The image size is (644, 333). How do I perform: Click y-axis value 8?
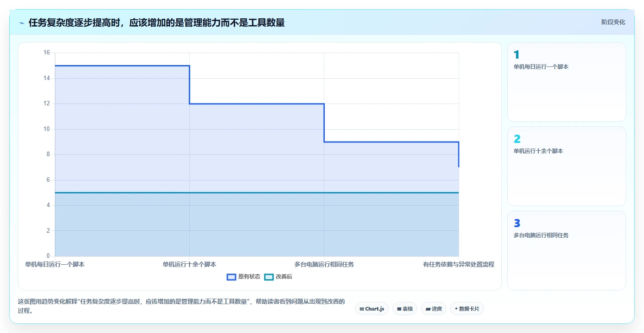tap(48, 154)
